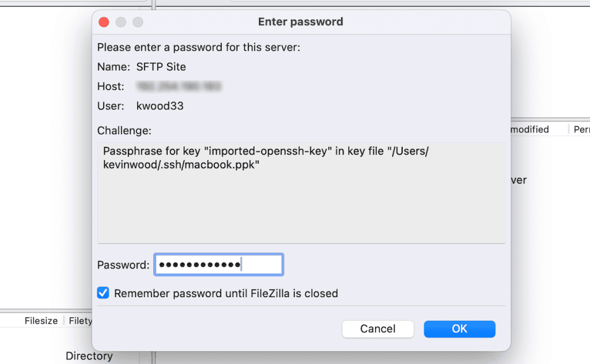Click the 'Enter password' dialog title bar

pyautogui.click(x=300, y=21)
